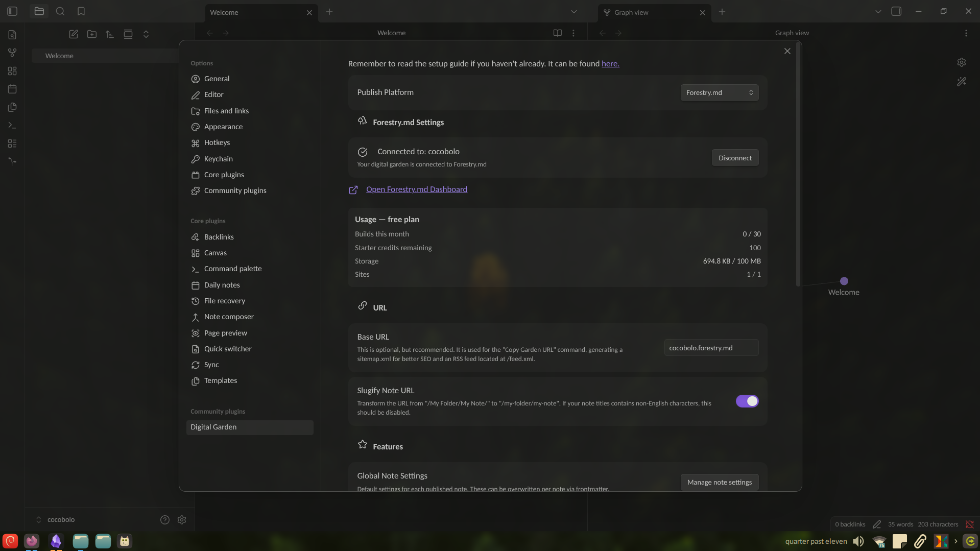Open the bookmarks icon
This screenshot has height=551, width=980.
click(81, 11)
